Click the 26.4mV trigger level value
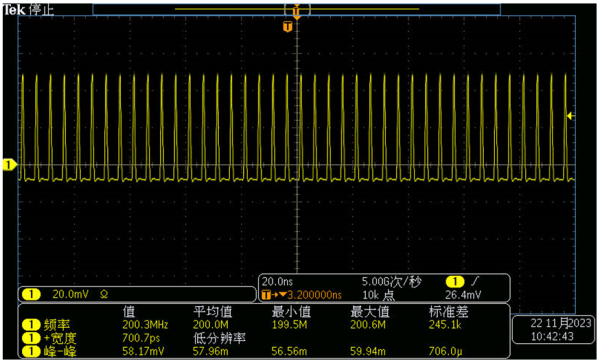 (x=463, y=295)
